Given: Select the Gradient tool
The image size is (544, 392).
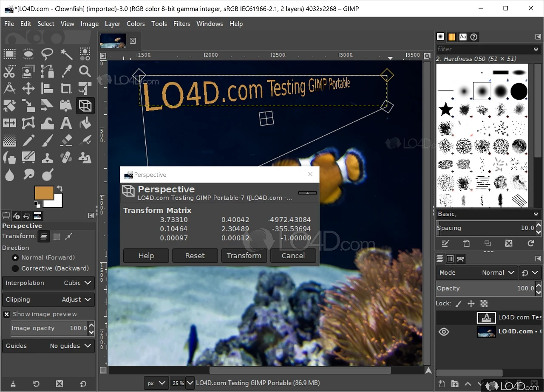Looking at the screenshot, I should 9,141.
